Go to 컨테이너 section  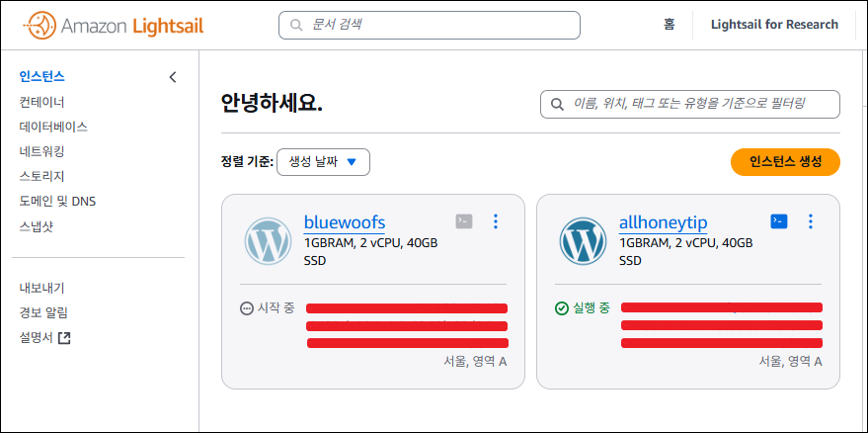[x=42, y=102]
